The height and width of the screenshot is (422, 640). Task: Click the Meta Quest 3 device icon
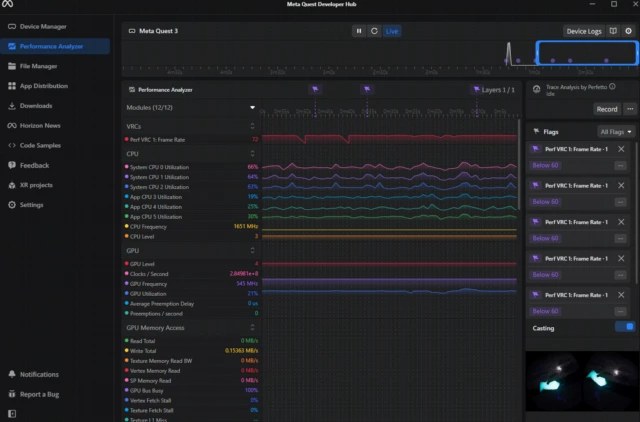coord(132,31)
